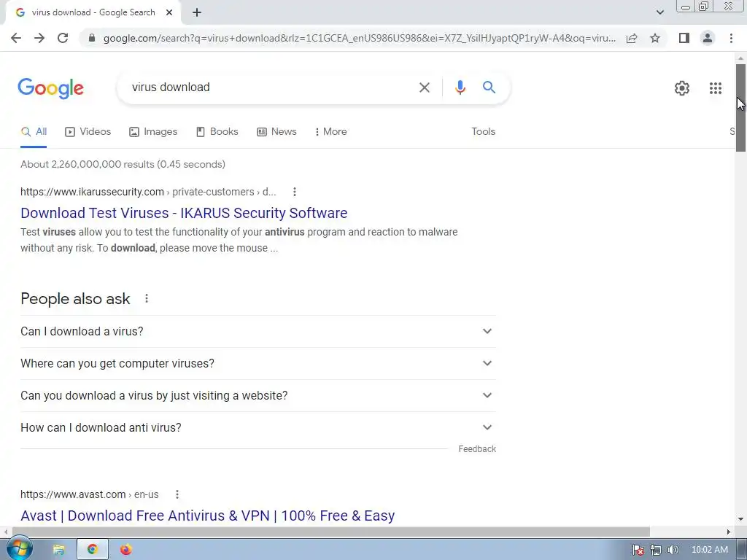Switch to the Books tab

[x=217, y=132]
